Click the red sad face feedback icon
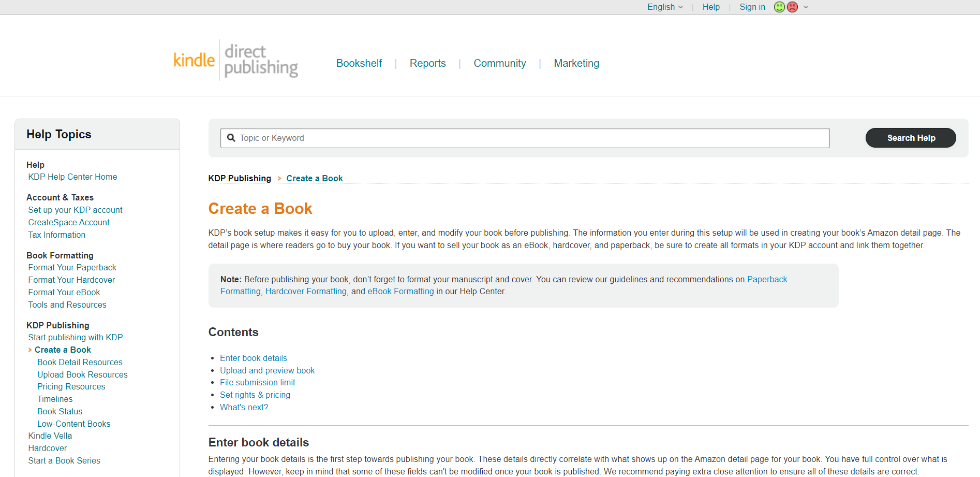Screen dimensions: 980x477 [x=792, y=7]
